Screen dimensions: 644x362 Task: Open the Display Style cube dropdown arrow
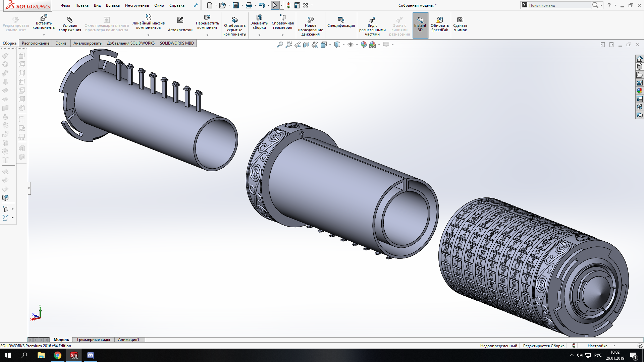343,45
